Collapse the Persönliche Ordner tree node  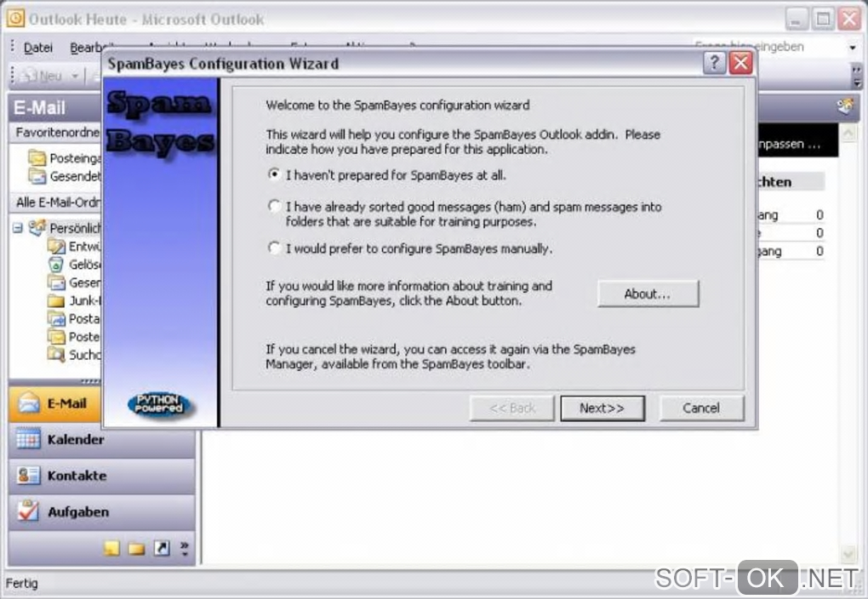point(18,227)
